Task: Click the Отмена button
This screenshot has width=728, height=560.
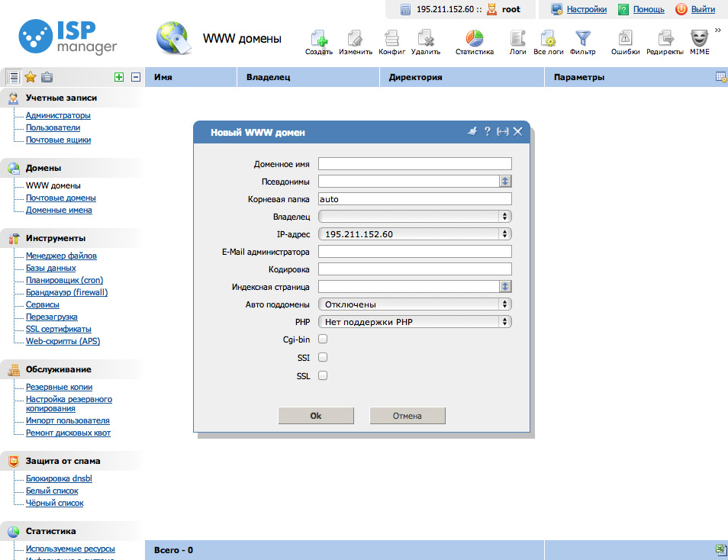Action: coord(407,416)
